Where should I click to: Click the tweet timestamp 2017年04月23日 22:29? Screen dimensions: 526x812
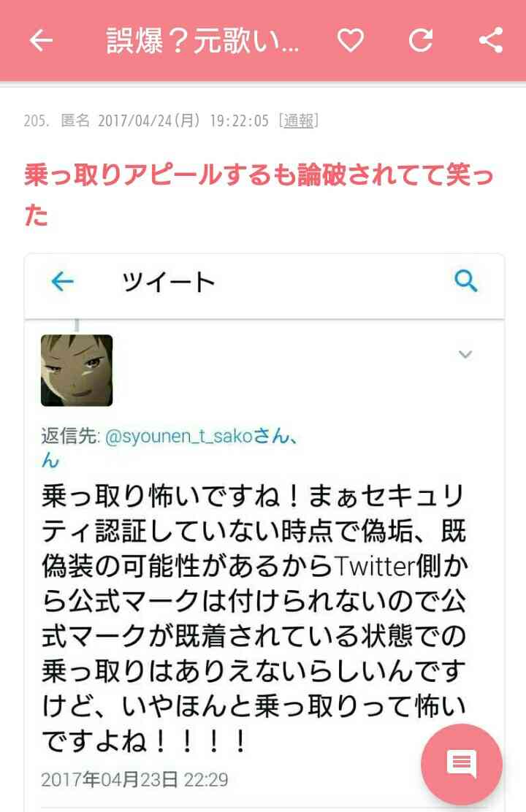pos(134,779)
